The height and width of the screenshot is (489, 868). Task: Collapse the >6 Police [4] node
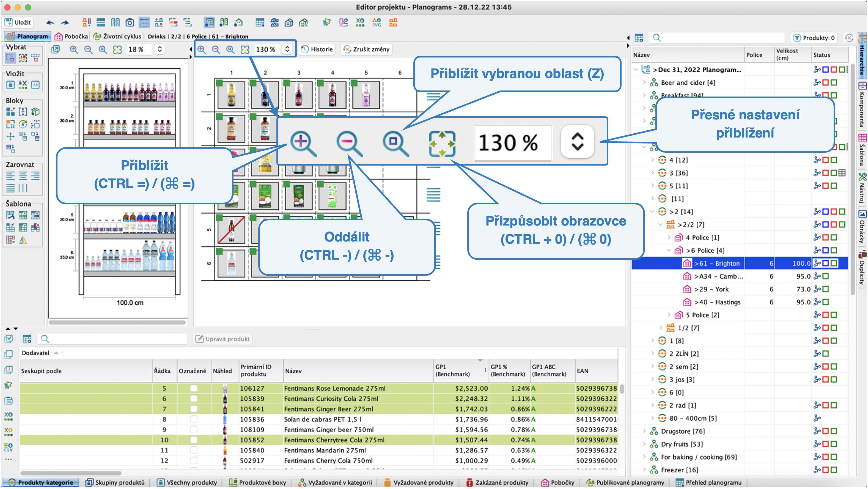pos(669,250)
